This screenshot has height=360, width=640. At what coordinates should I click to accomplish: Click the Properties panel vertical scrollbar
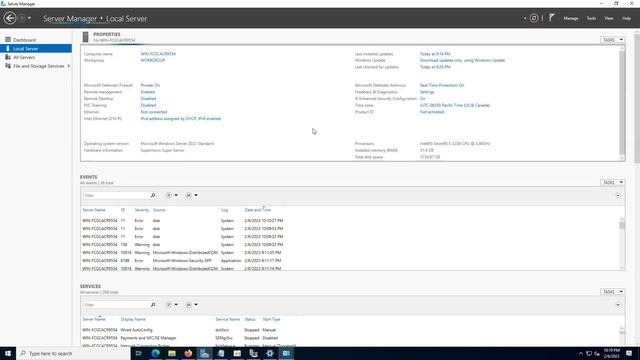622,104
